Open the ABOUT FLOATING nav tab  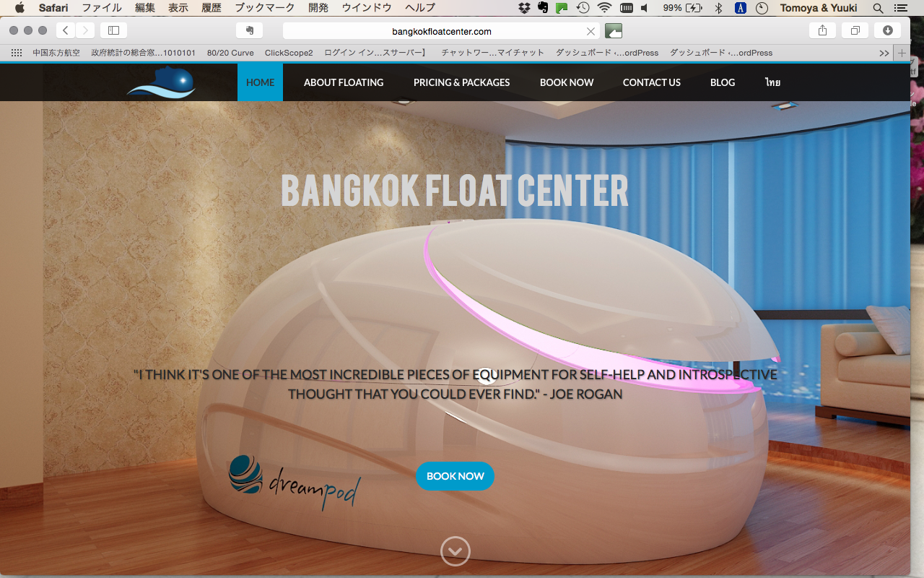[344, 82]
